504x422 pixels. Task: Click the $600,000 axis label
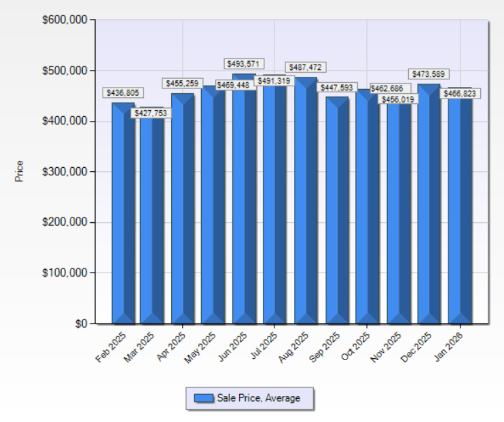point(64,20)
